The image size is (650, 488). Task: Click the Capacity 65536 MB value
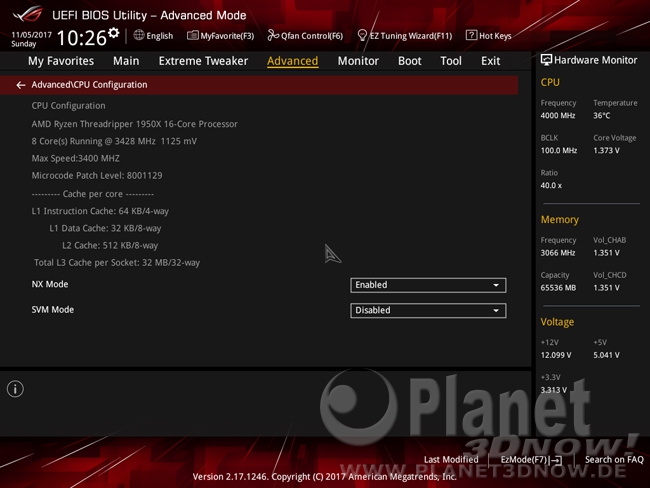coord(558,288)
